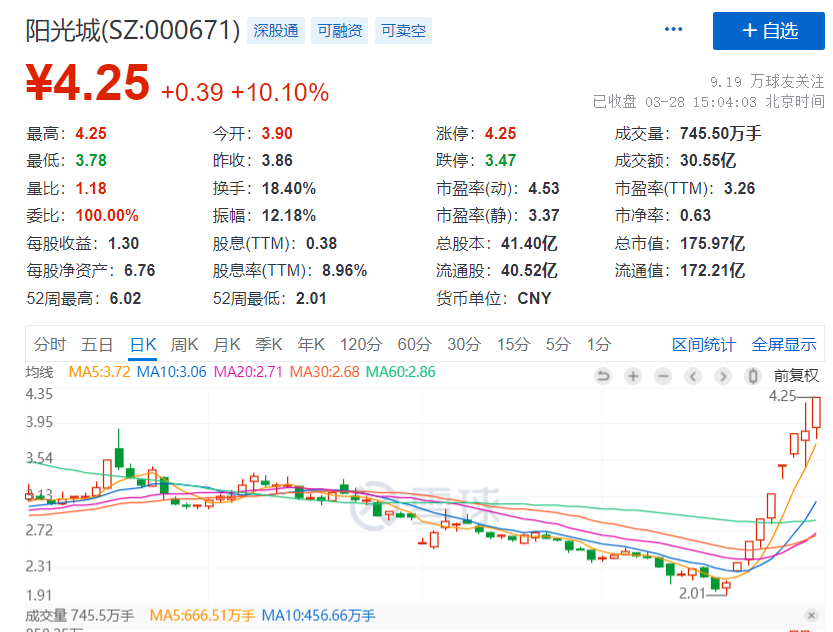833x632 pixels.
Task: Switch to 15分 chart tab
Action: coord(513,345)
